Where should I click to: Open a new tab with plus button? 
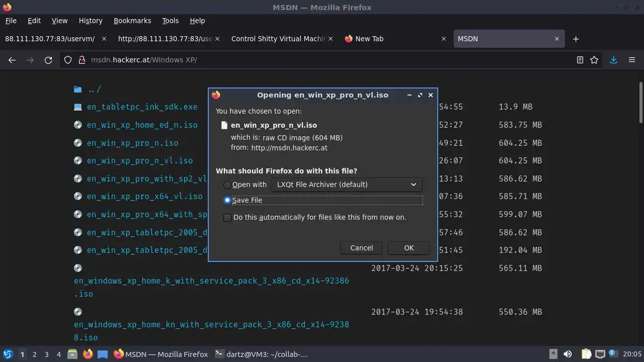[x=576, y=39]
